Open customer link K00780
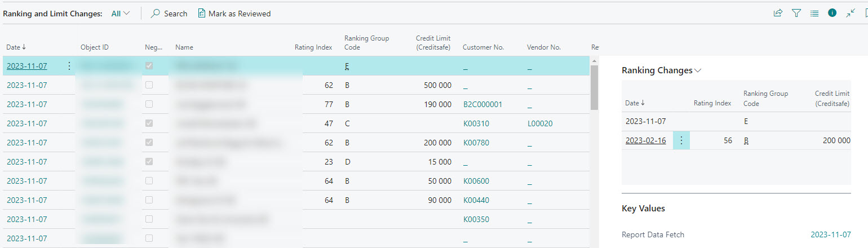 [476, 143]
